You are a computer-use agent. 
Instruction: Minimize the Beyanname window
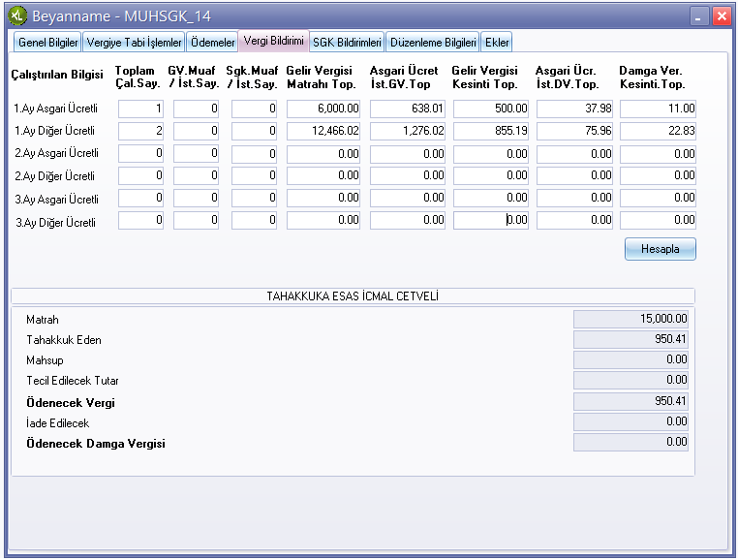(699, 16)
